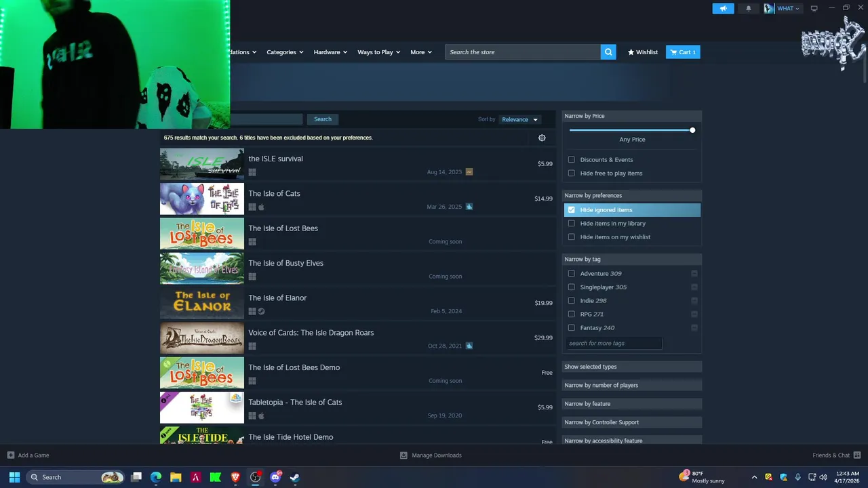
Task: Click the Mac icon under The Isle of Cats
Action: pos(261,207)
